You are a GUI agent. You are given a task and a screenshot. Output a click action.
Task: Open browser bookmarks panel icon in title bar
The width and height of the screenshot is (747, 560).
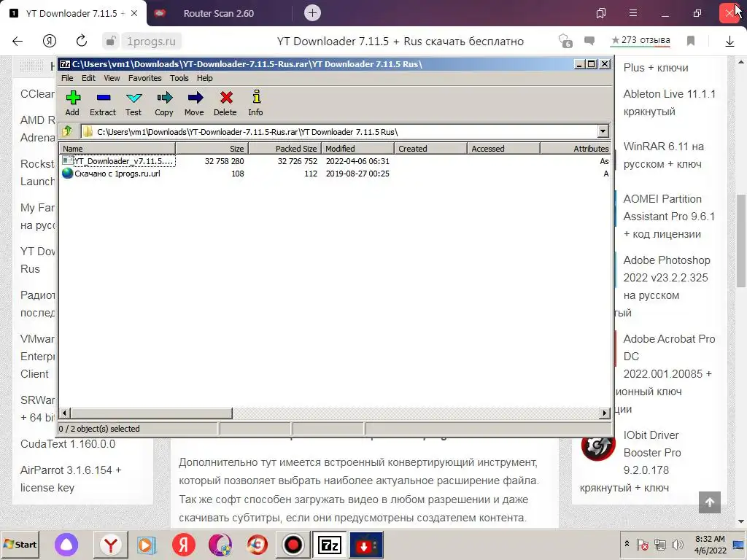[601, 13]
